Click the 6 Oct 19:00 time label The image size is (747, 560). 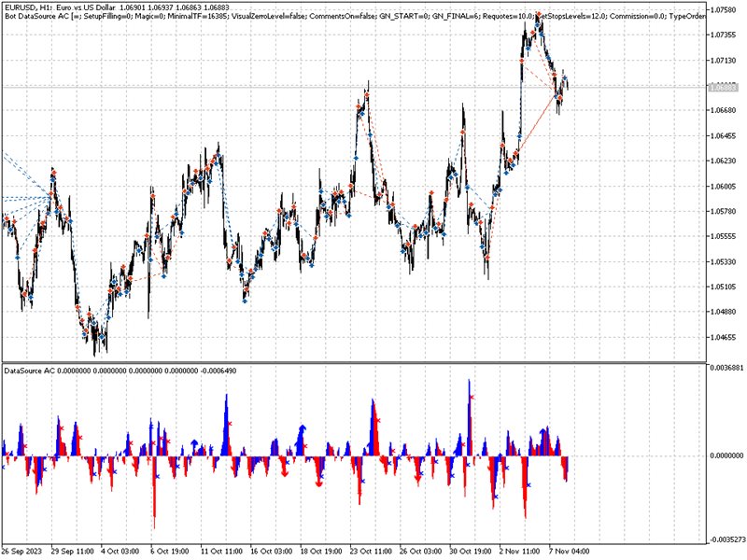click(x=170, y=551)
